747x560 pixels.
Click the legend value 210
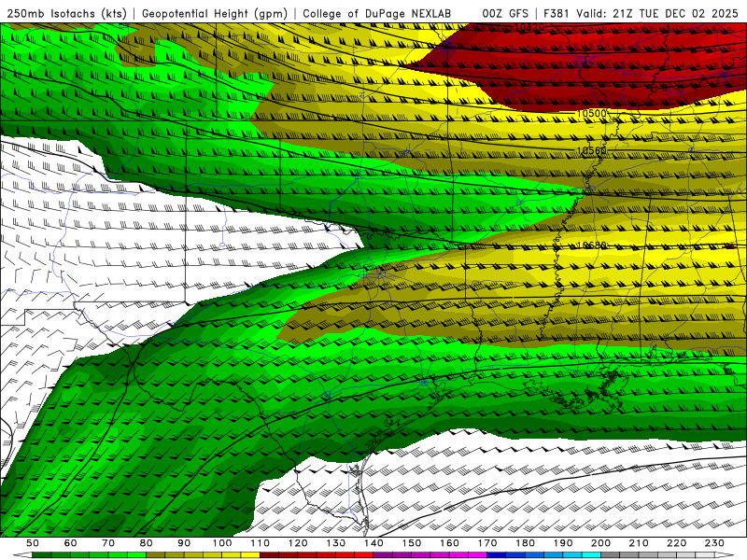[x=639, y=543]
